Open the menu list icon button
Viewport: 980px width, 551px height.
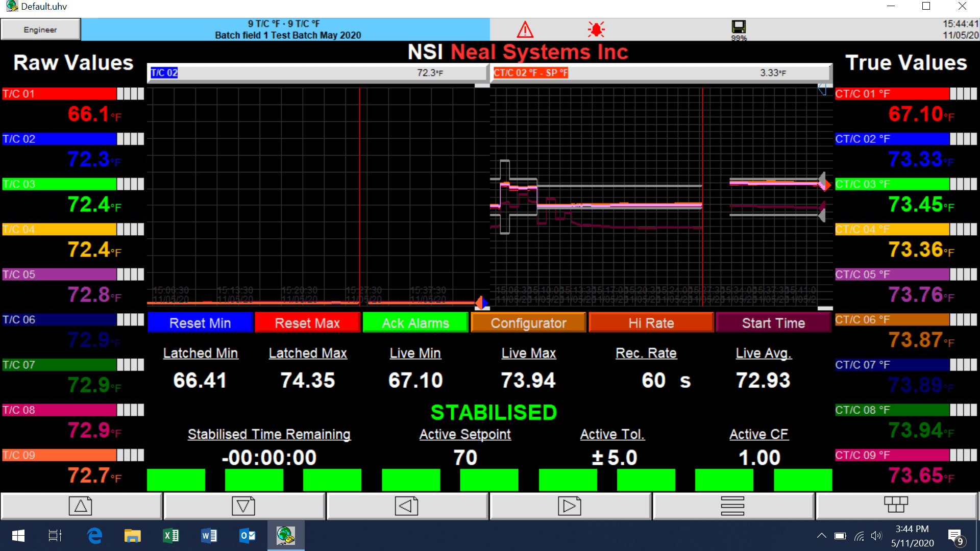(x=732, y=506)
